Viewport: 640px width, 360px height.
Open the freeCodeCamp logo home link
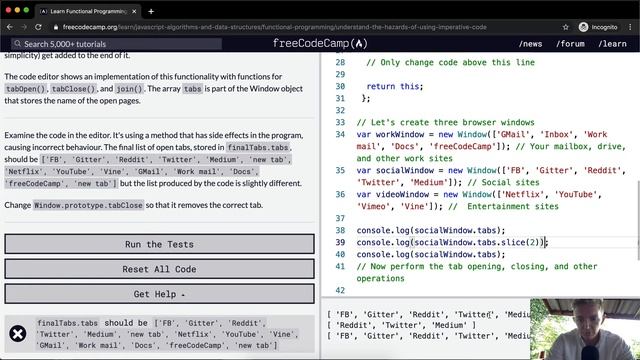click(x=320, y=43)
